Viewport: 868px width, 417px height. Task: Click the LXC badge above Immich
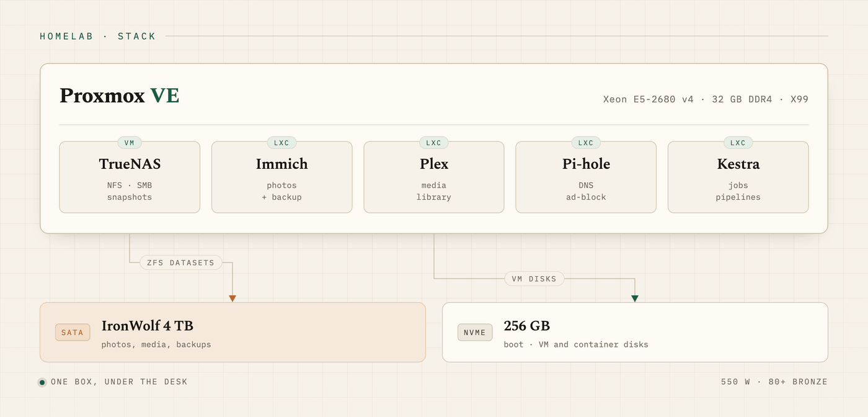click(x=281, y=143)
